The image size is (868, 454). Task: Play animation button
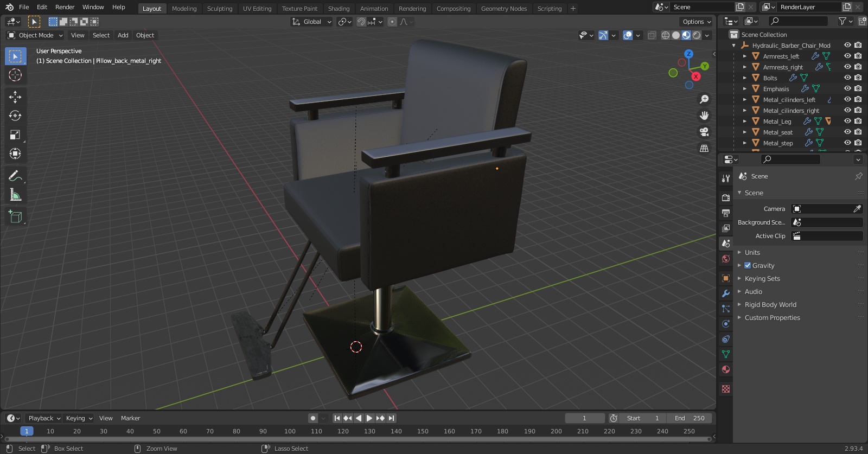click(x=369, y=418)
